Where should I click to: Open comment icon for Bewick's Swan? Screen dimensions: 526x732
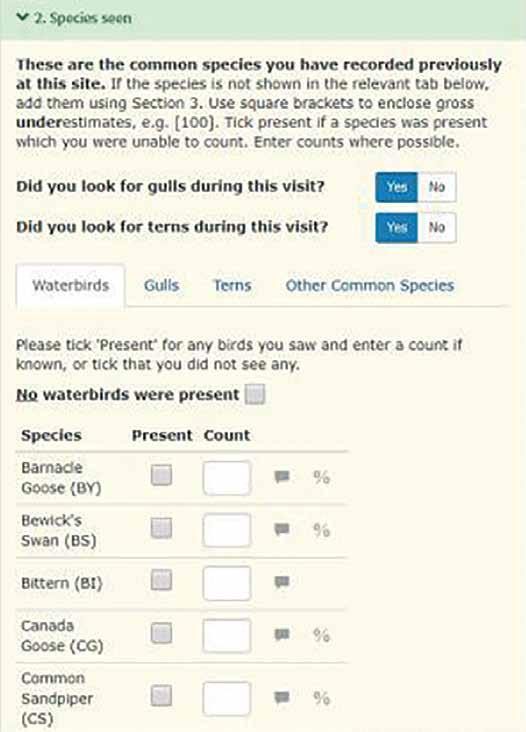(x=282, y=529)
